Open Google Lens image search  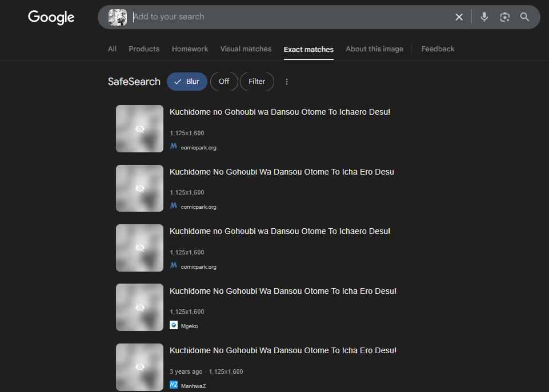(504, 17)
